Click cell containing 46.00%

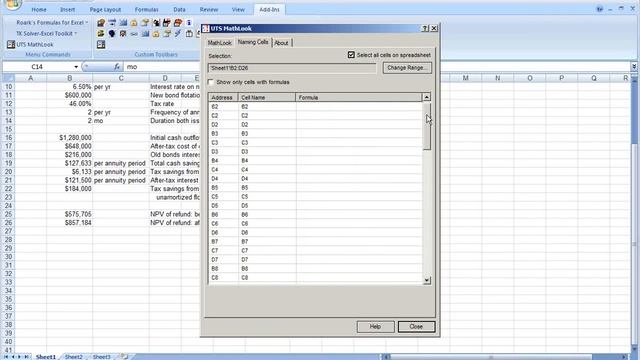[x=69, y=104]
